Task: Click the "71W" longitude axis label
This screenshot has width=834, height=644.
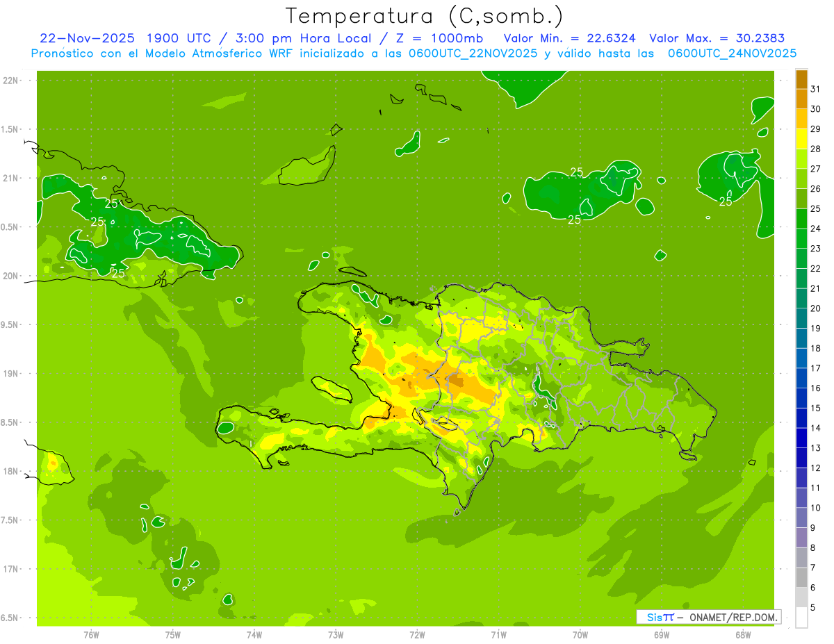Action: coord(499,635)
